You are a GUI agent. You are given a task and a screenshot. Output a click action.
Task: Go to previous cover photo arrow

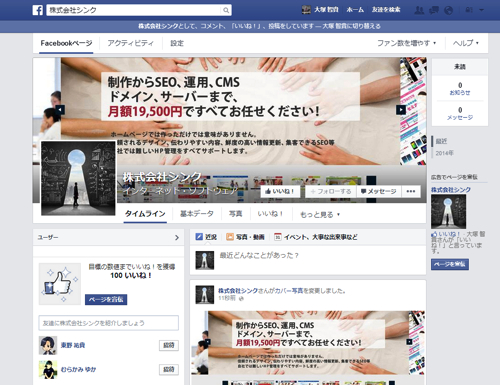pos(60,110)
